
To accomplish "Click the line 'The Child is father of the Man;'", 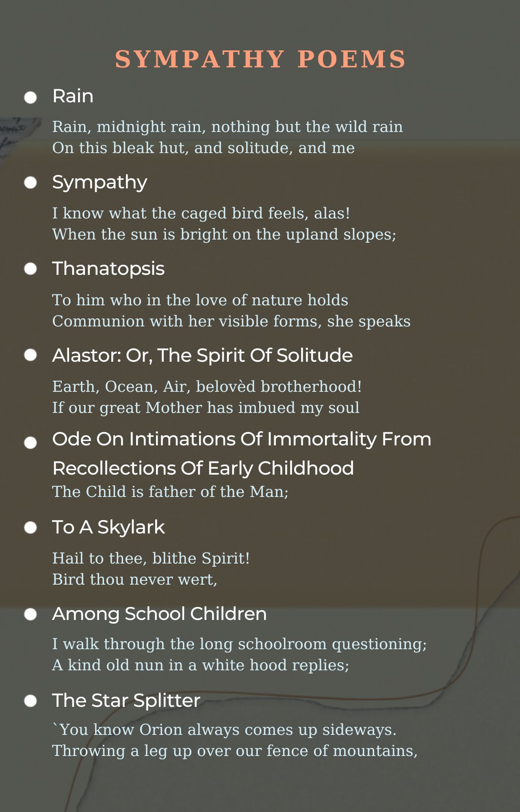I will [x=170, y=492].
